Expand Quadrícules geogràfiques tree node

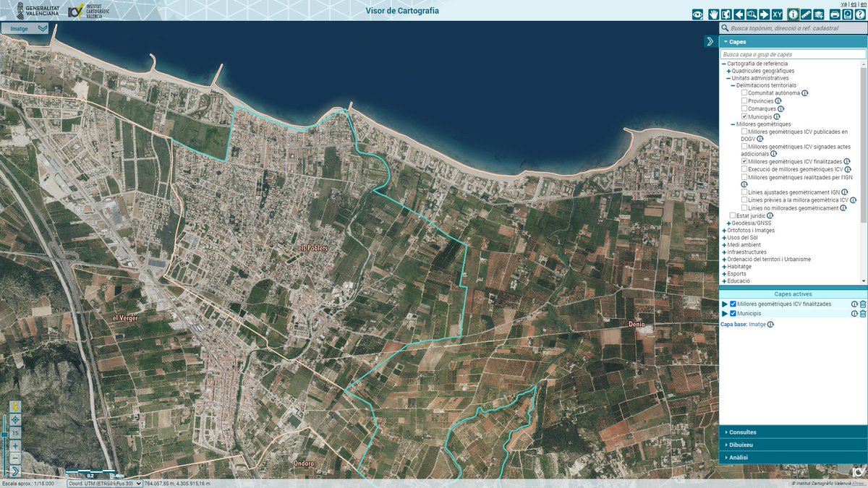pos(728,71)
